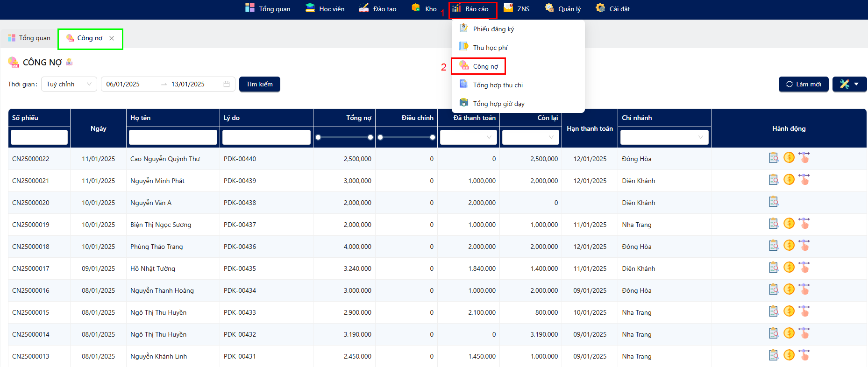868x367 pixels.
Task: Click the payment coin icon for CN25000022
Action: pos(789,158)
